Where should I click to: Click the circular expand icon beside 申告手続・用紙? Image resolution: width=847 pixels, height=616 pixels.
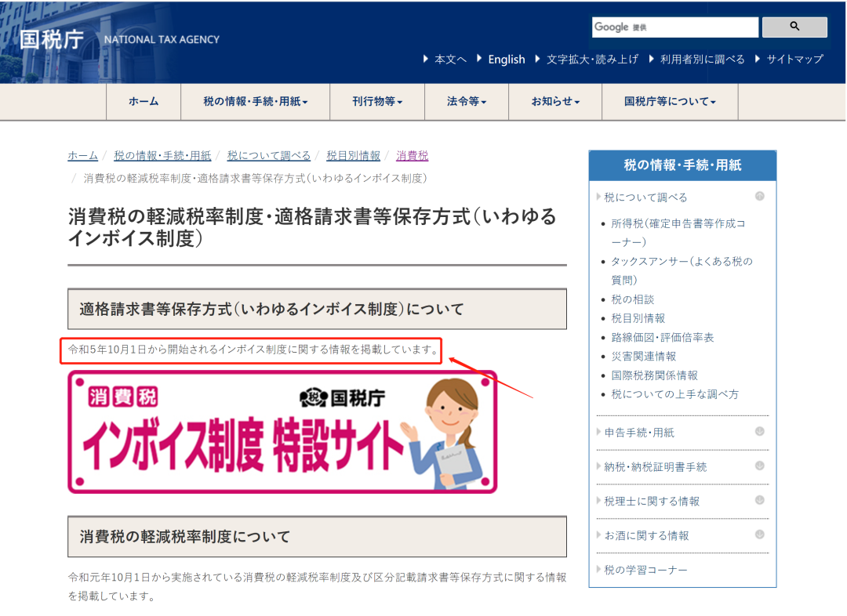click(x=758, y=432)
